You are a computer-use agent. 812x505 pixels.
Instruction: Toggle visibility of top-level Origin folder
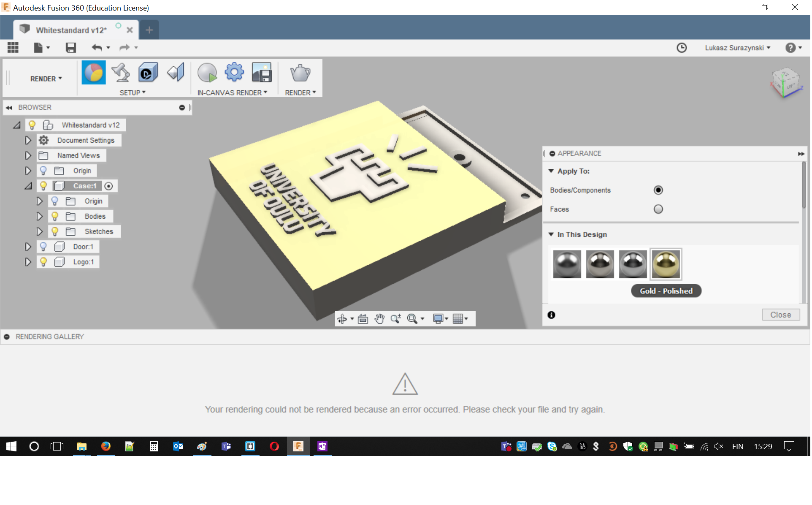click(x=43, y=171)
